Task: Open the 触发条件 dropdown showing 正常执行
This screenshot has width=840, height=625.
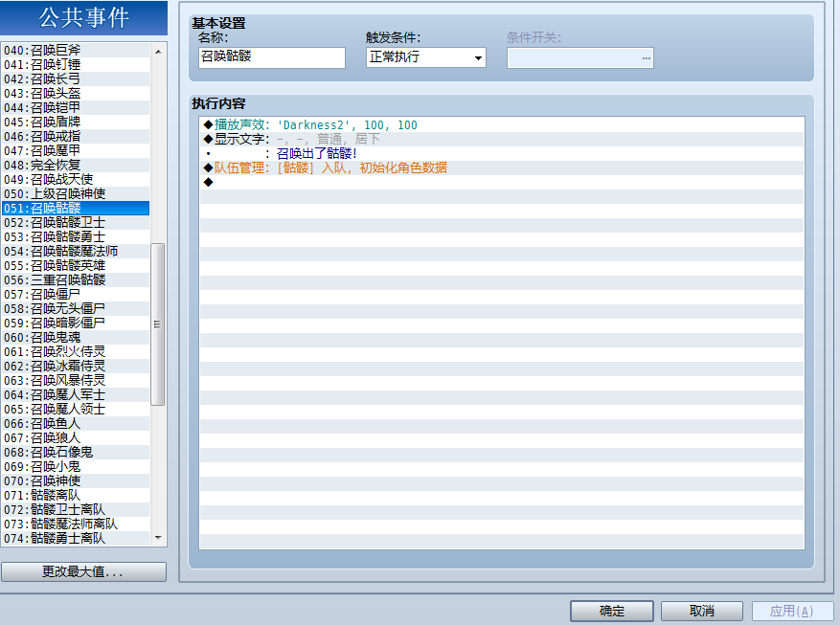Action: tap(426, 57)
